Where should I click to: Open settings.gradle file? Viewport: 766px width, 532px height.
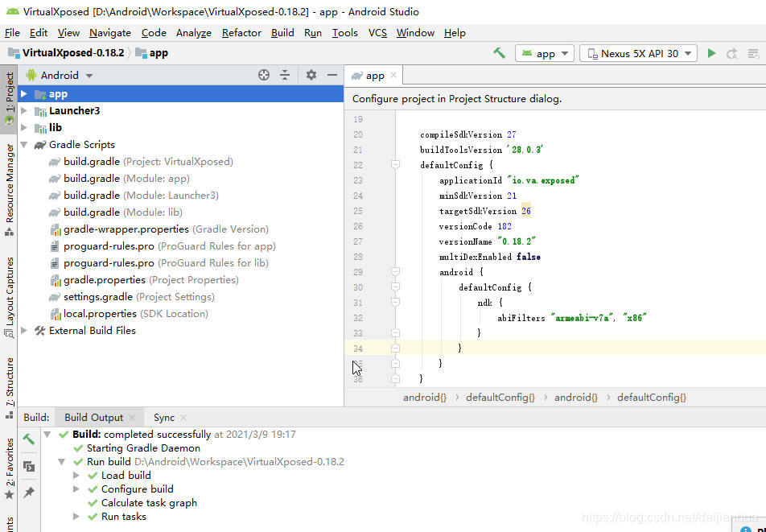(x=132, y=297)
